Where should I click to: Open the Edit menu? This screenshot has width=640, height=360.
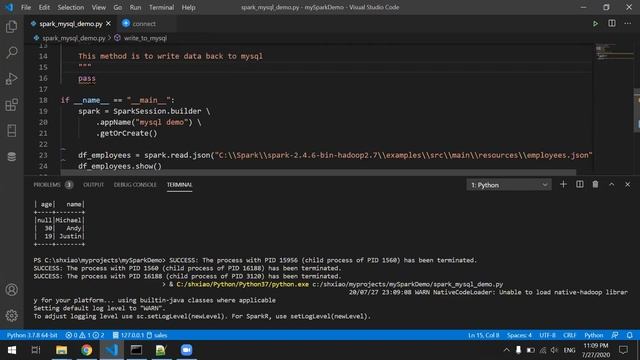coord(44,7)
